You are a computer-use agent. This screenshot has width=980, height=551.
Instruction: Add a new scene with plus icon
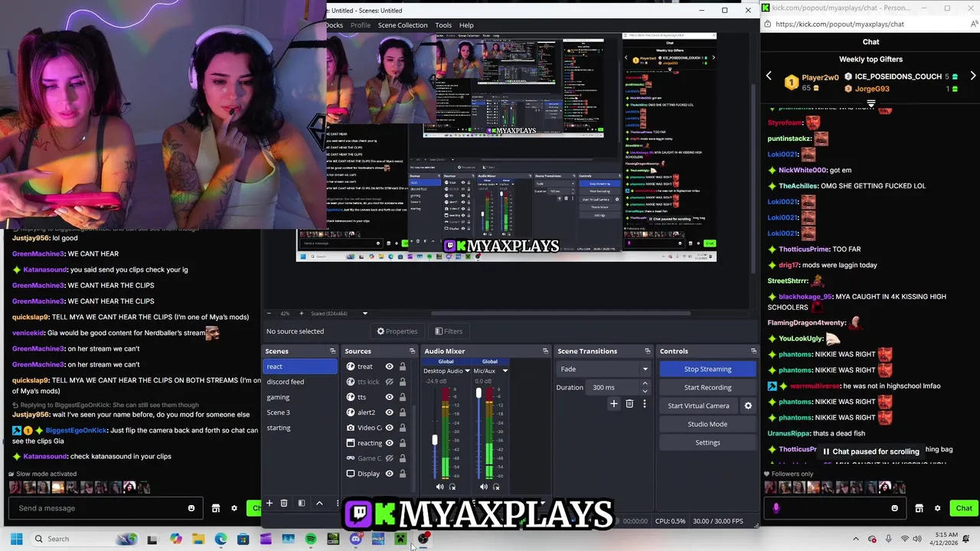(x=269, y=503)
